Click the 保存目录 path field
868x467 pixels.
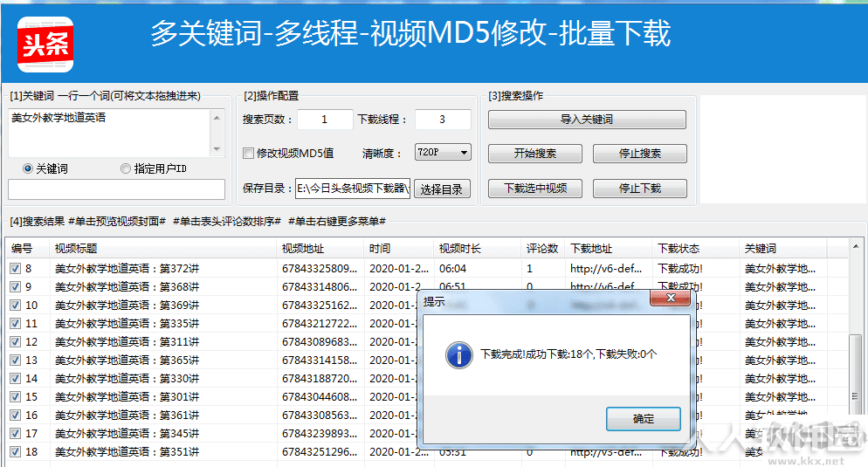(x=353, y=189)
